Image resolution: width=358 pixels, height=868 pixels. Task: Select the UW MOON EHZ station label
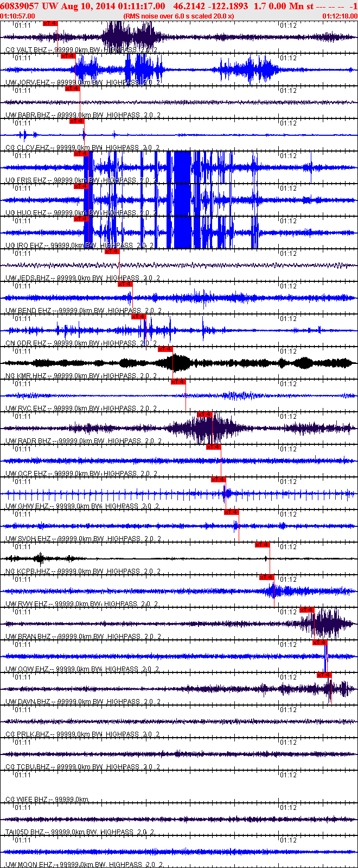coord(28,865)
